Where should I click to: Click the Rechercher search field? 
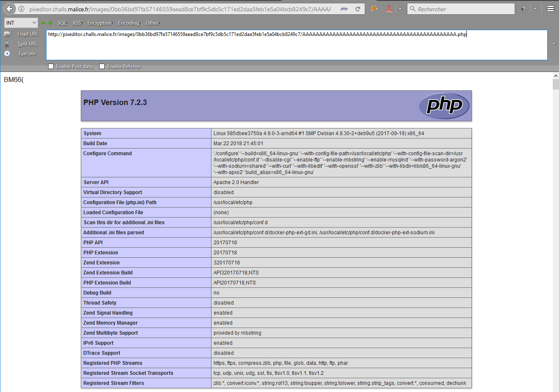(x=461, y=9)
